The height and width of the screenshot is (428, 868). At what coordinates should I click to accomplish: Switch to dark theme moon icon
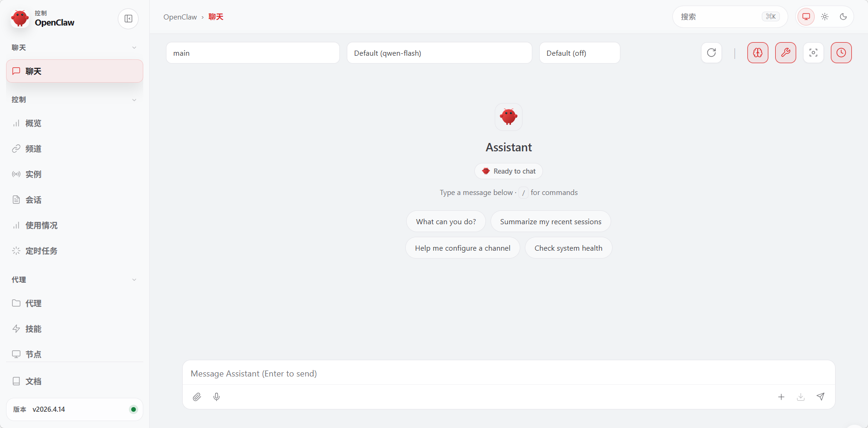[x=843, y=17]
